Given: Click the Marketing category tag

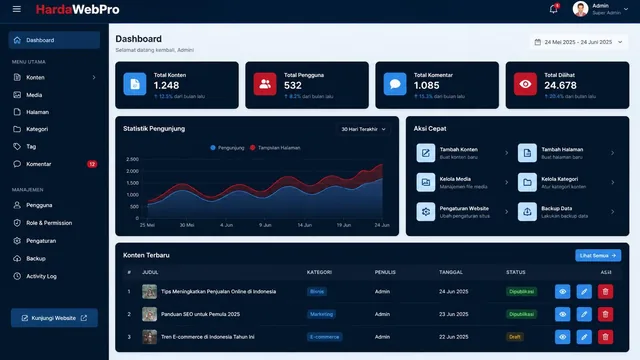Looking at the screenshot, I should [321, 314].
